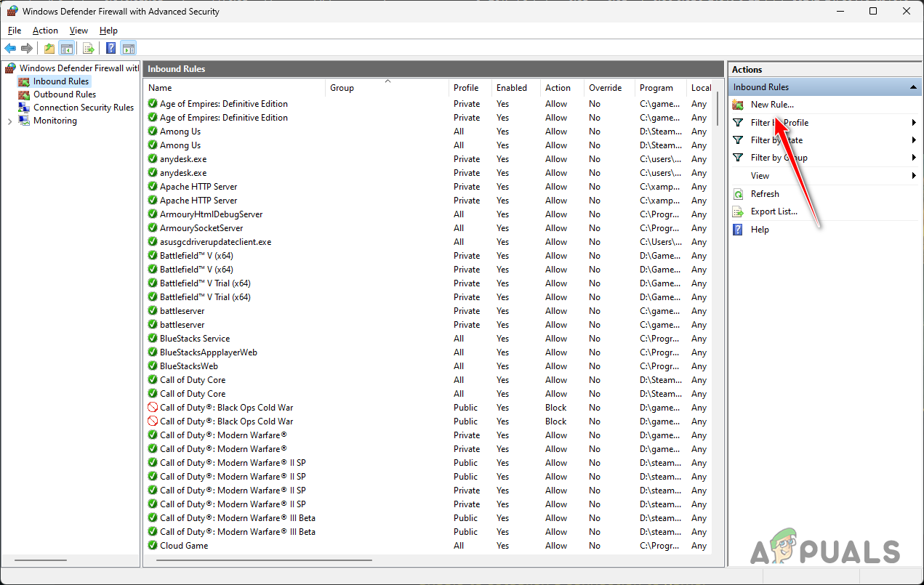The image size is (924, 585).
Task: Click the Refresh icon in Actions pane
Action: tap(739, 193)
